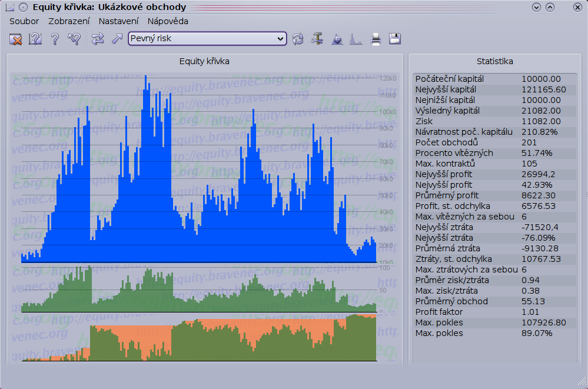This screenshot has width=588, height=389.
Task: Click the window menu icon in title bar
Action: (x=10, y=8)
